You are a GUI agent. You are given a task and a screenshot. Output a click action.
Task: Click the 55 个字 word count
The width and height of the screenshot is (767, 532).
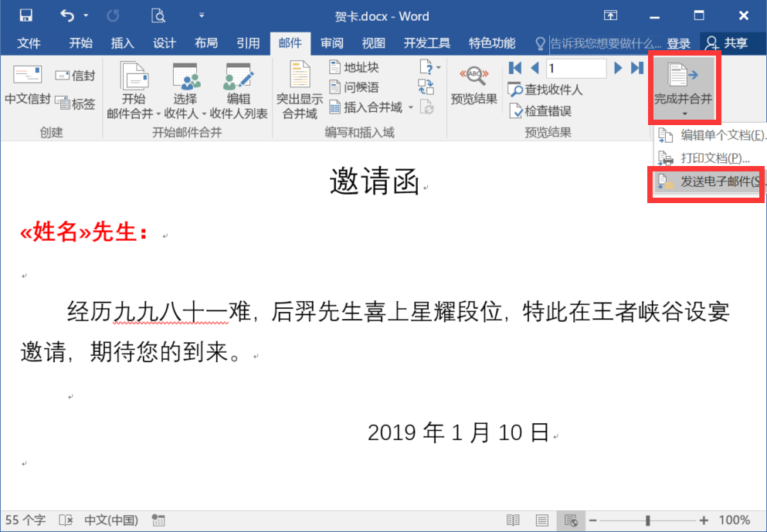(x=25, y=520)
